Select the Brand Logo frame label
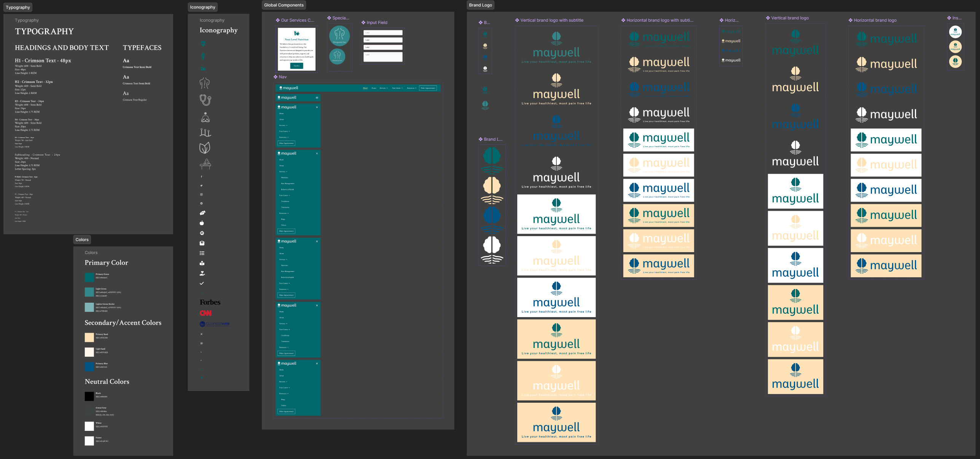The height and width of the screenshot is (459, 980). pyautogui.click(x=480, y=5)
